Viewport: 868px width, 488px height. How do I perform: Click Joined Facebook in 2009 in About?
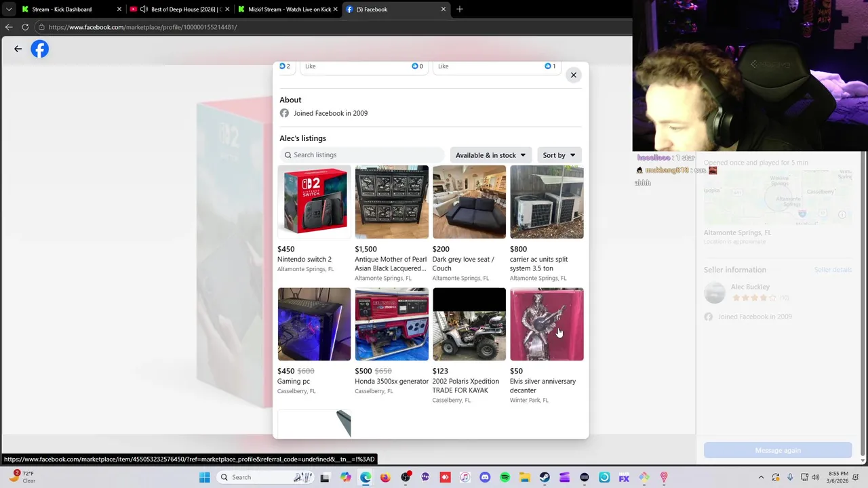pyautogui.click(x=330, y=113)
